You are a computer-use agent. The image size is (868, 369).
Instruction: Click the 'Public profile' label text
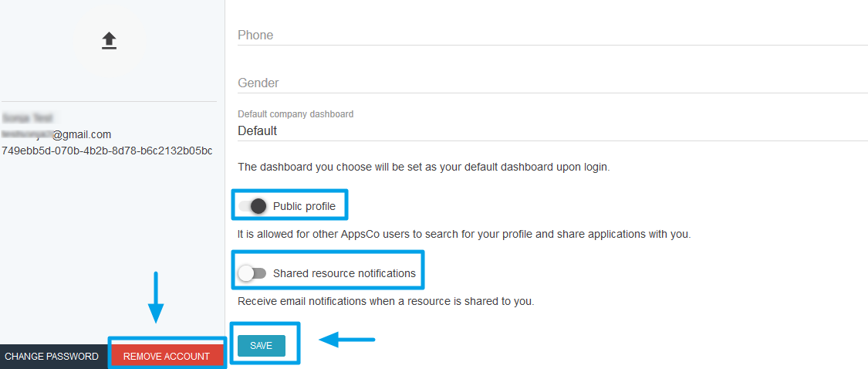(x=304, y=207)
